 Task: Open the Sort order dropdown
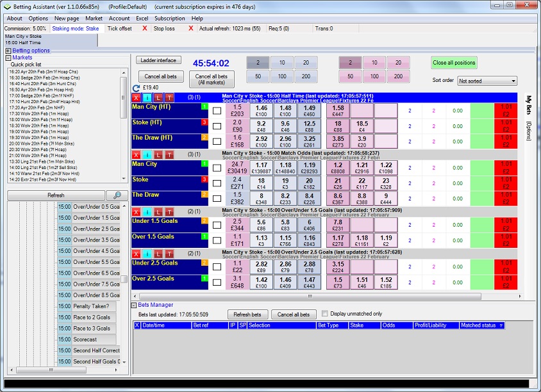pyautogui.click(x=487, y=81)
